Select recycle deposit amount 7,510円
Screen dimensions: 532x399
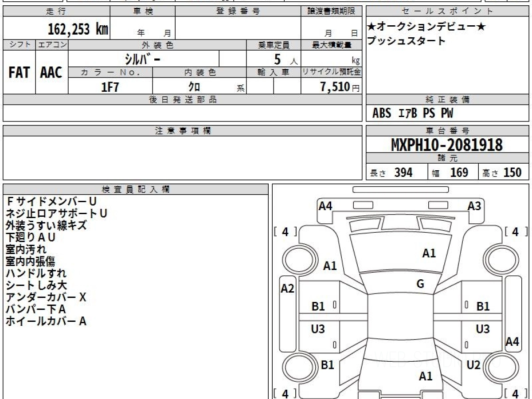(x=340, y=87)
